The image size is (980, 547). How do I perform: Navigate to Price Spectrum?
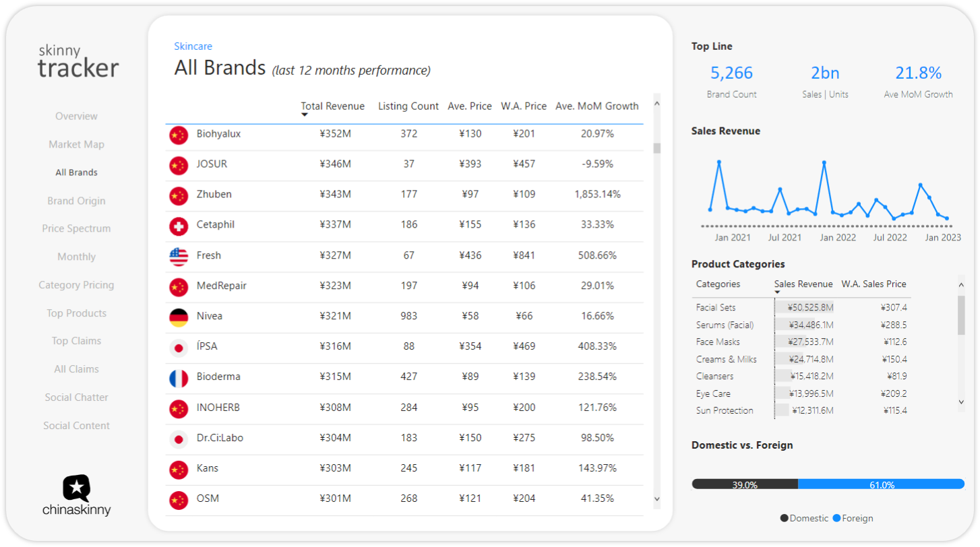[x=76, y=228]
